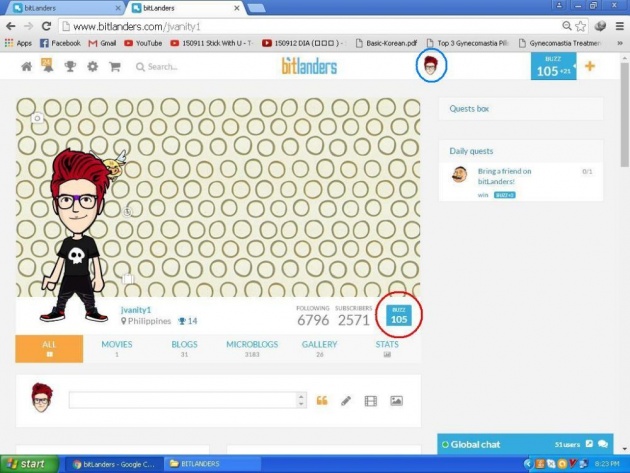
Task: Switch to first bitLanders browser tab
Action: click(x=66, y=8)
